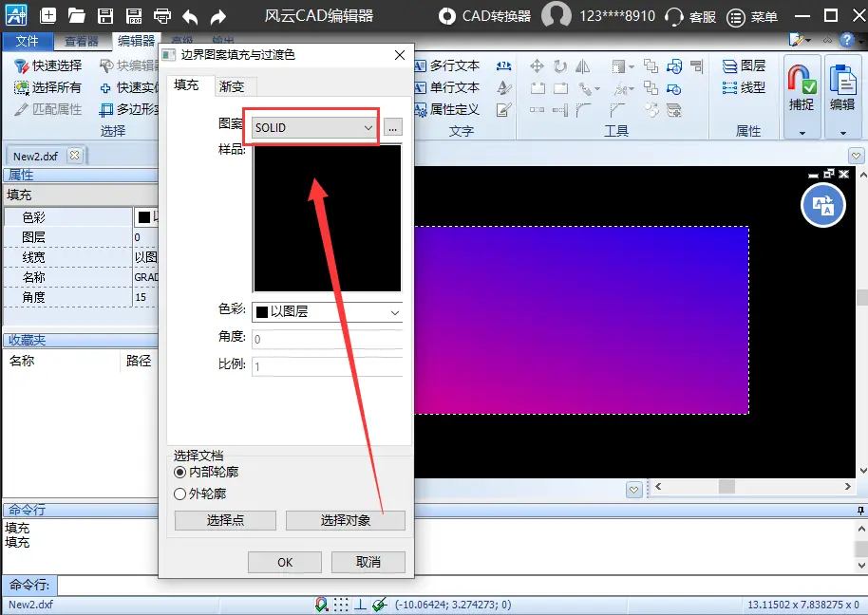Insert 多行文本 multiline text
Image resolution: width=868 pixels, height=615 pixels.
click(x=447, y=65)
